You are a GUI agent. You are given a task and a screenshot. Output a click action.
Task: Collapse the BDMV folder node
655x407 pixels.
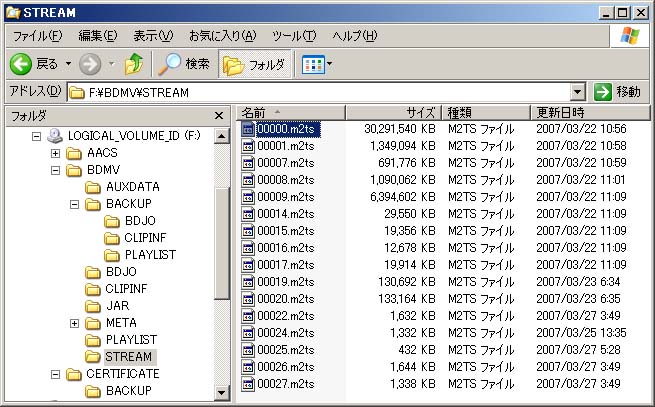pyautogui.click(x=55, y=170)
